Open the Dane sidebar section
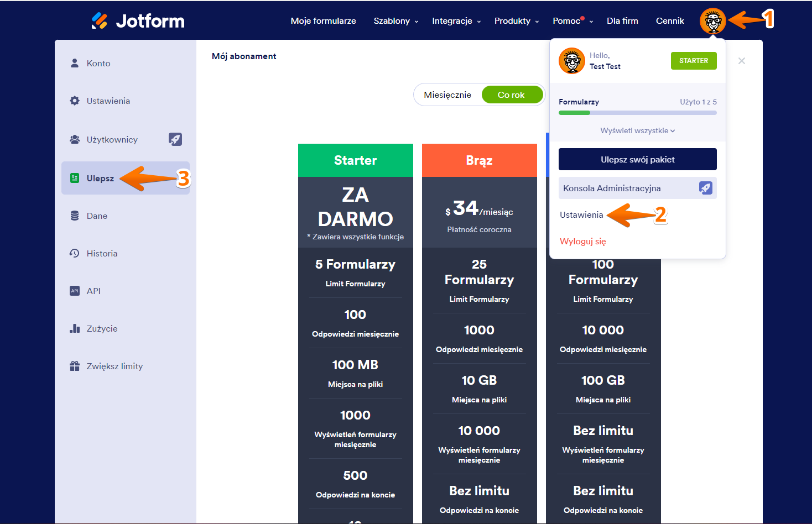The width and height of the screenshot is (812, 524). tap(126, 216)
